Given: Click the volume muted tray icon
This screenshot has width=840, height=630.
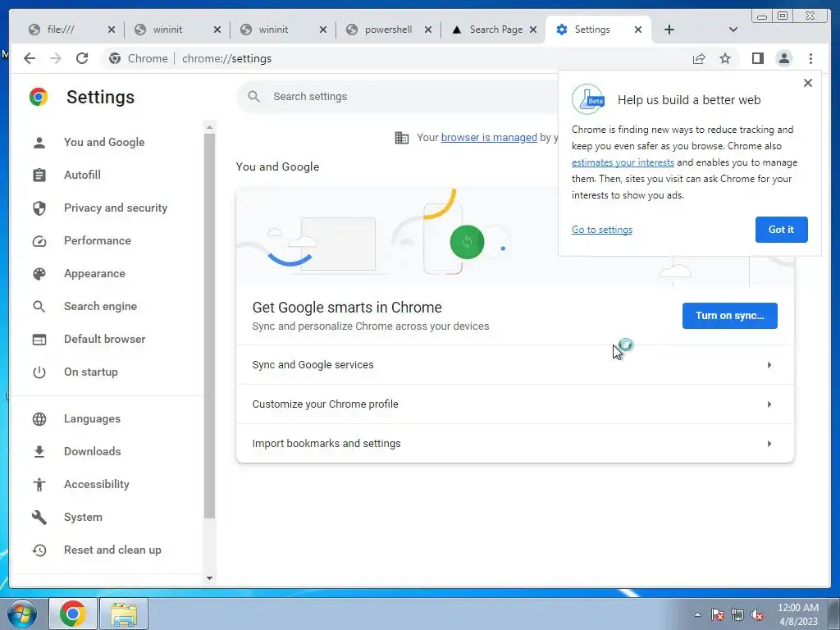Looking at the screenshot, I should pos(757,614).
